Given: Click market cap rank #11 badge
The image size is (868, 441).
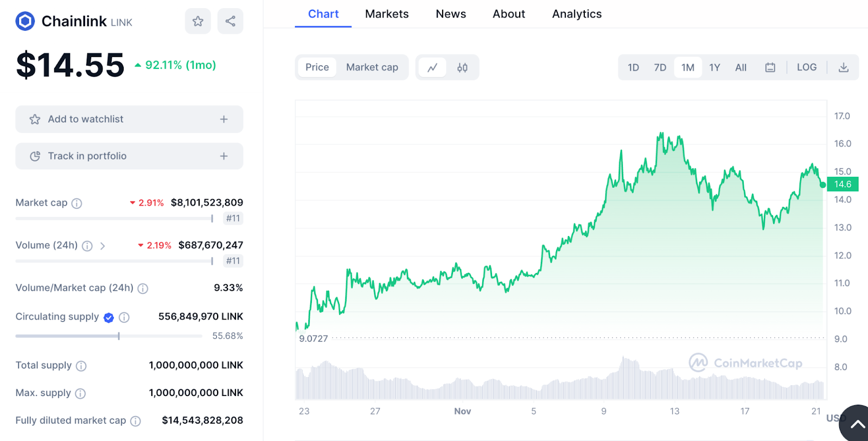Looking at the screenshot, I should (x=233, y=219).
